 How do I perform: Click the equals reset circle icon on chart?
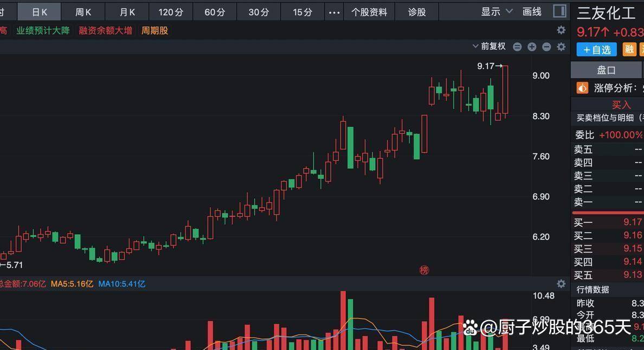517,47
